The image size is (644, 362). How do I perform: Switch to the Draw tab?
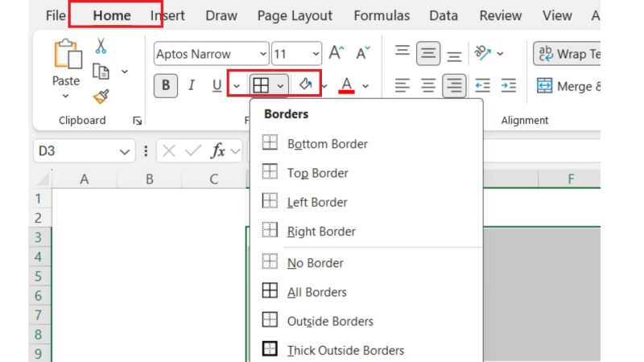(x=221, y=15)
